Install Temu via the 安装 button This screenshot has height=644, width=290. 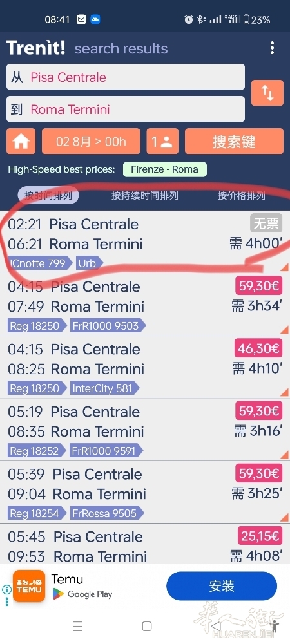click(x=222, y=586)
